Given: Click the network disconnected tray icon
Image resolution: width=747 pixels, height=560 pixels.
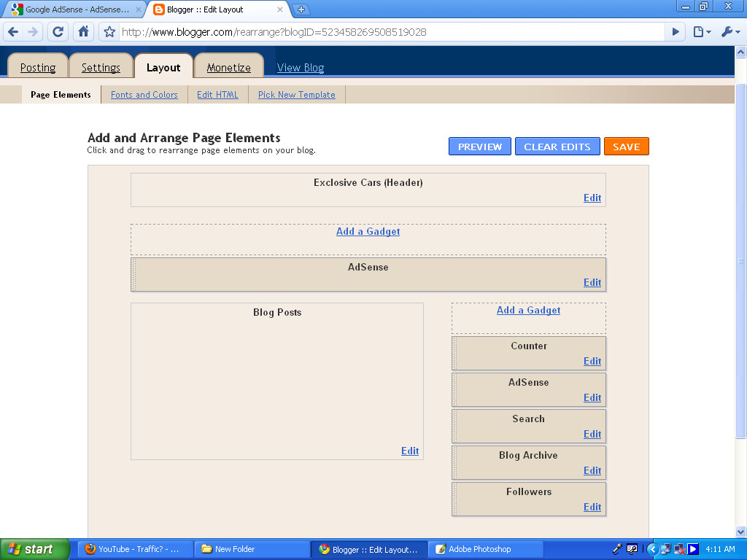Looking at the screenshot, I should [x=679, y=550].
